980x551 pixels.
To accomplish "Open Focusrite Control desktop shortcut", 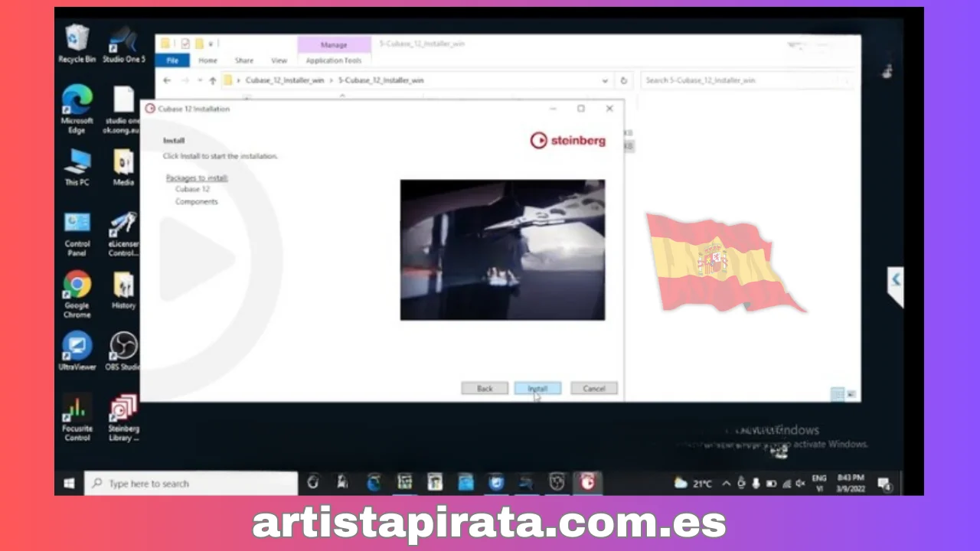I will (x=77, y=419).
